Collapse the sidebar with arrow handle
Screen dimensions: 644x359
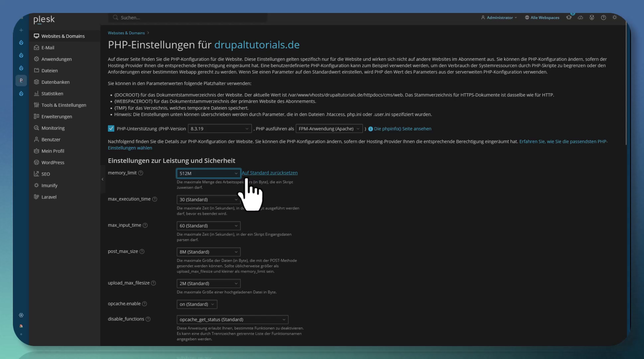coord(102,179)
